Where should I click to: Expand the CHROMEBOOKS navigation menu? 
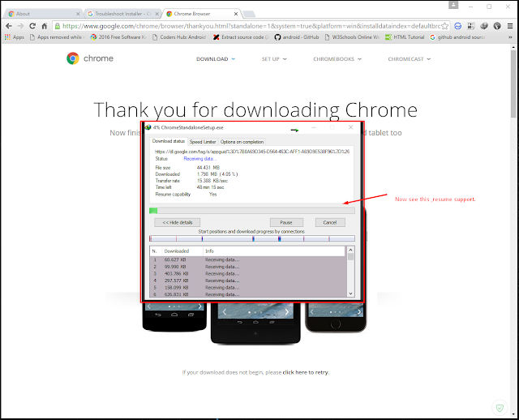pos(337,59)
